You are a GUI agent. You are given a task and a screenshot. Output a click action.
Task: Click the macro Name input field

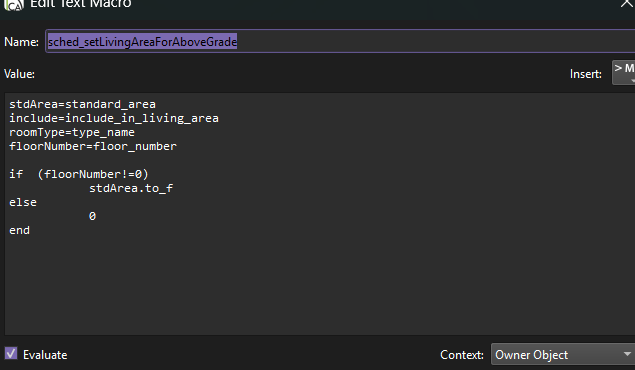[340, 42]
